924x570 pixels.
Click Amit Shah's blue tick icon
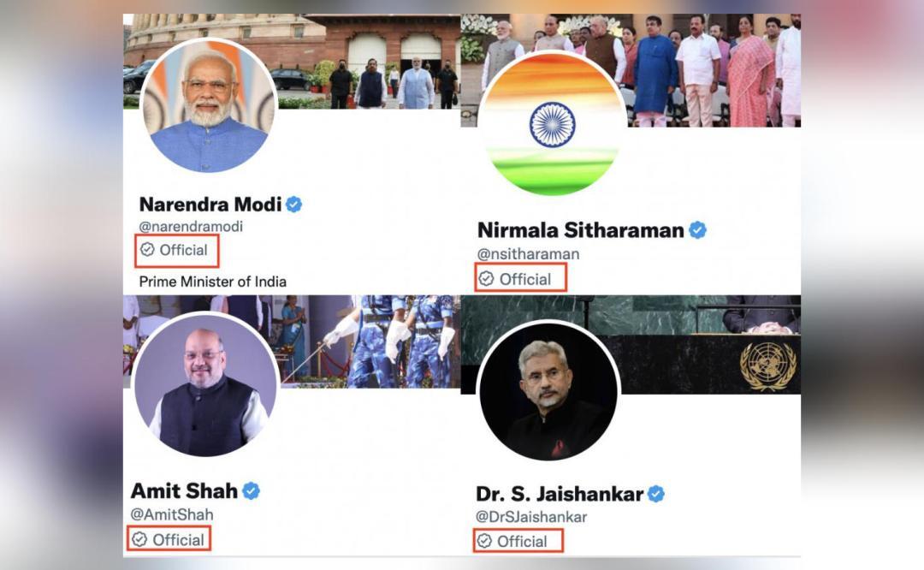tap(250, 492)
